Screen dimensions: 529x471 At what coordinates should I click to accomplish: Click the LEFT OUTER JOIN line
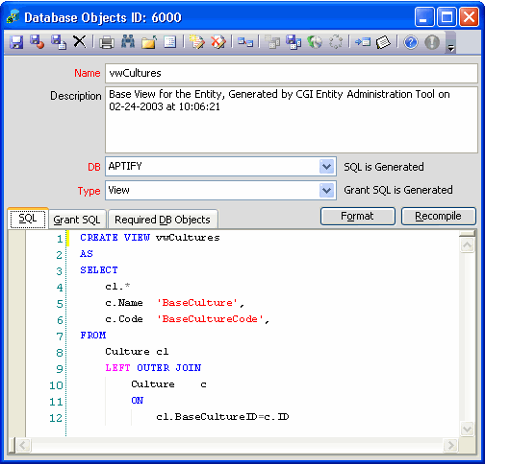[153, 368]
